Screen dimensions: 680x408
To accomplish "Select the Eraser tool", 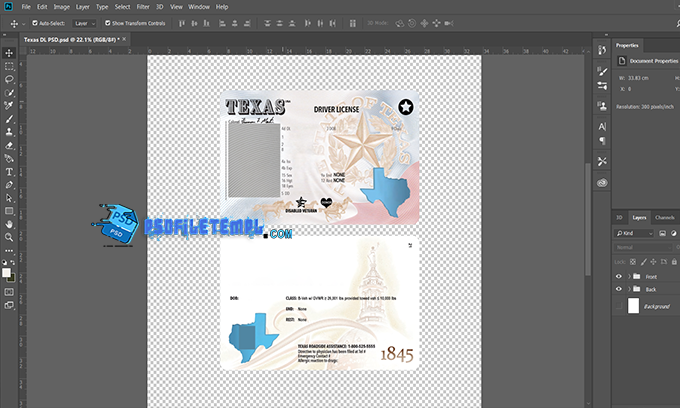I will (9, 145).
